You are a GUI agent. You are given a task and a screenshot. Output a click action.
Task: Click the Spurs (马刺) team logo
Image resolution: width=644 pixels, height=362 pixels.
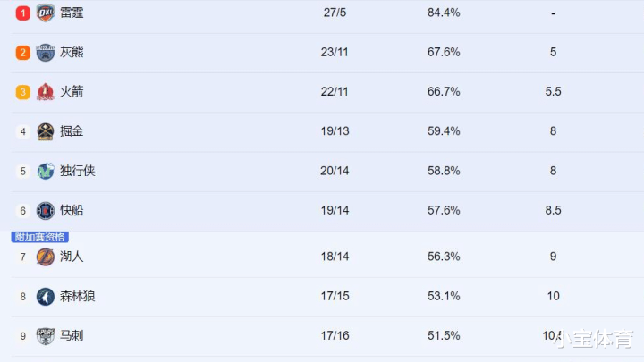coord(46,336)
